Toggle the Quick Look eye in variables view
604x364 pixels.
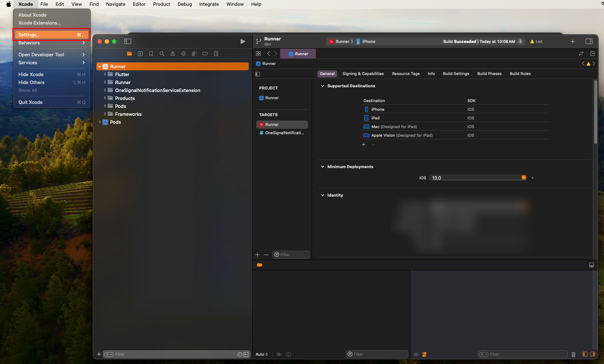(x=279, y=354)
